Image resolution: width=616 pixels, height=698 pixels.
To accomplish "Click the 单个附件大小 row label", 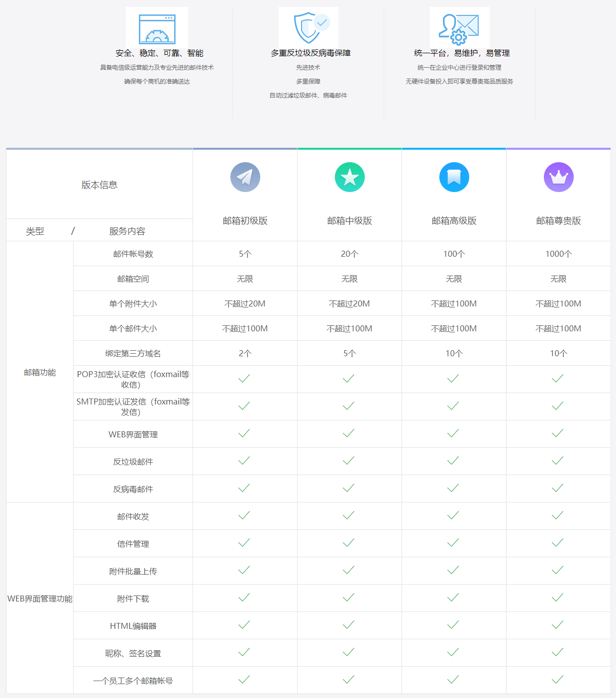I will (133, 304).
